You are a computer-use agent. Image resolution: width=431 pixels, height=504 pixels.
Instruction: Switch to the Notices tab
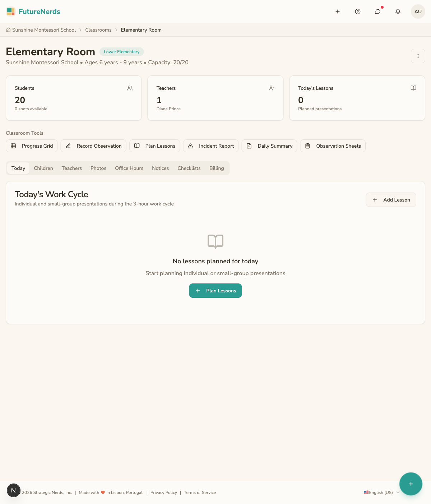pyautogui.click(x=161, y=168)
